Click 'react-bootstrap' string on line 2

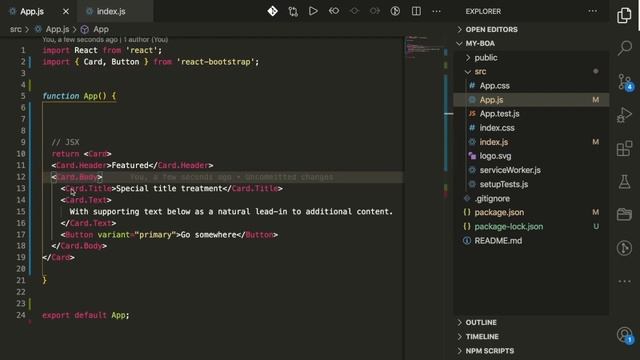pyautogui.click(x=215, y=62)
